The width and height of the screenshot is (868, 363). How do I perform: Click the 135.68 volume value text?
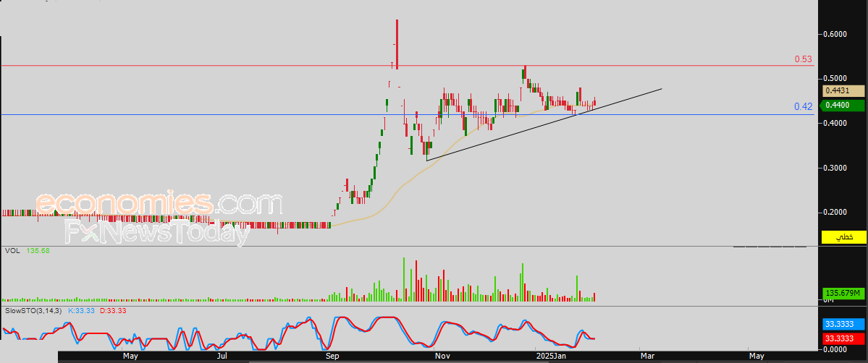pyautogui.click(x=39, y=251)
